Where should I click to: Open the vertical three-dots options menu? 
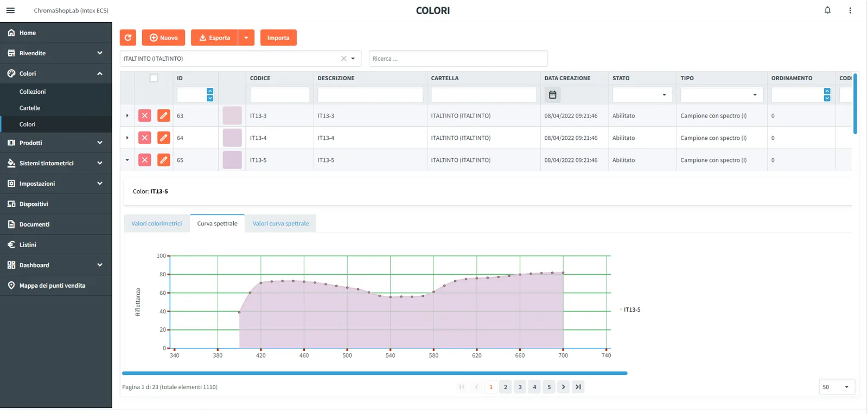coord(850,10)
